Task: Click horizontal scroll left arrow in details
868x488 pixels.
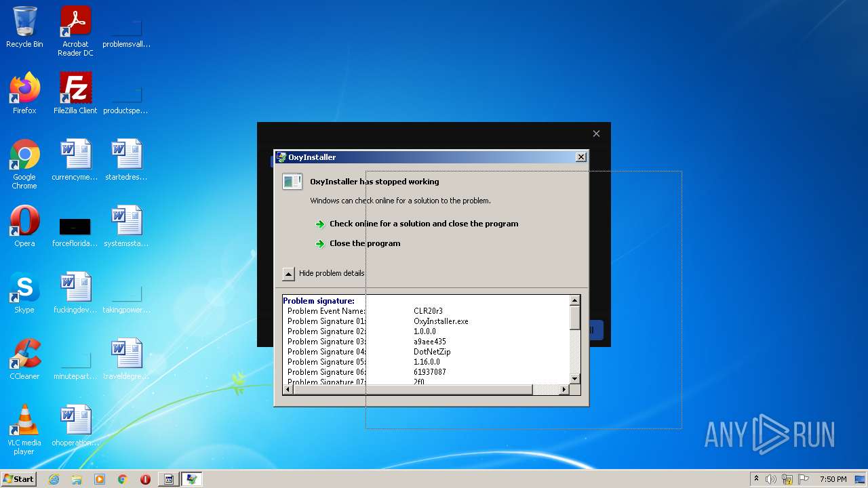Action: coord(288,390)
